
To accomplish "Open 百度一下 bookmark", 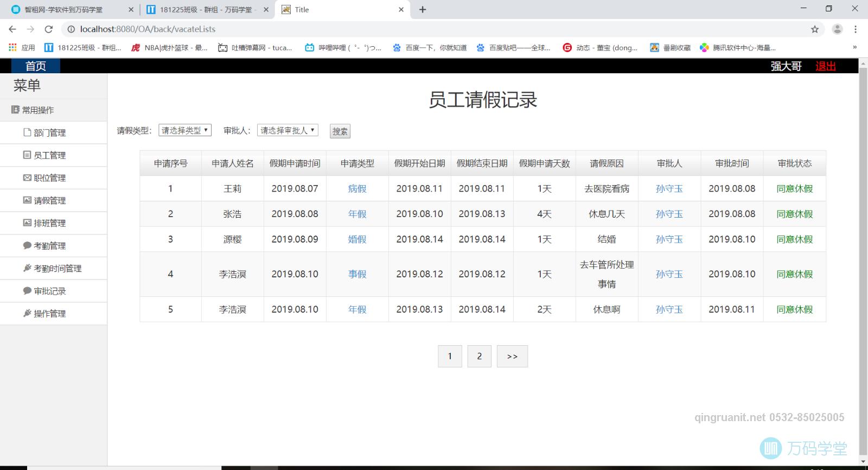I will (x=430, y=48).
